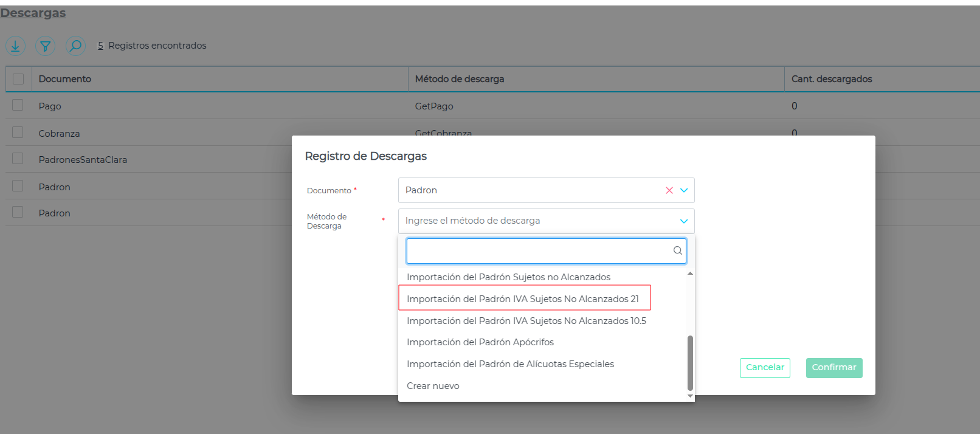This screenshot has height=434, width=980.
Task: Click the dropdown list scrollbar thumb
Action: pyautogui.click(x=690, y=363)
